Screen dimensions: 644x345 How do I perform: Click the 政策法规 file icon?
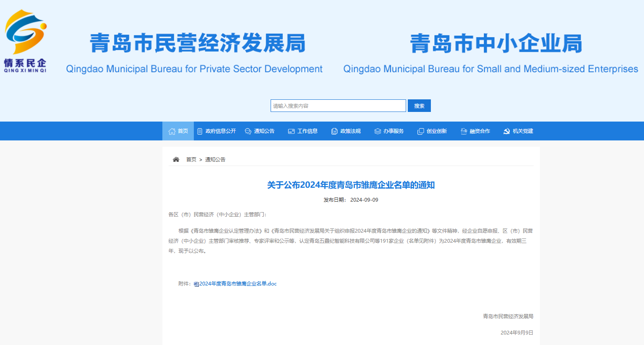(334, 131)
